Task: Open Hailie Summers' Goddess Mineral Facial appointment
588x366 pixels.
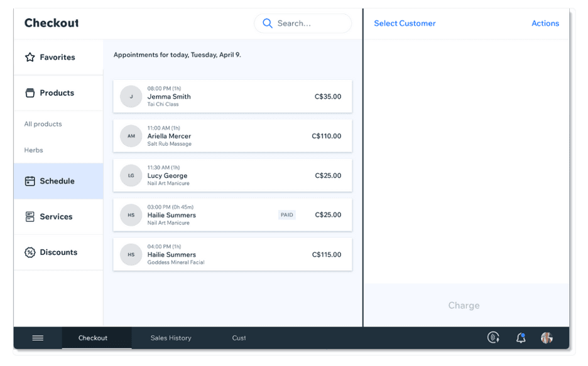Action: coord(232,254)
